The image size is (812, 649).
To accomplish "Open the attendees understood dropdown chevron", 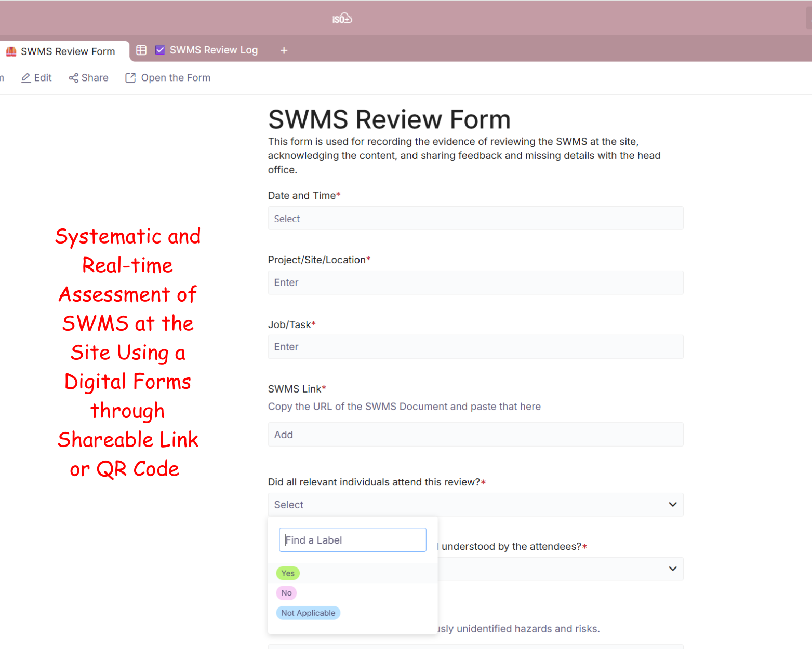I will tap(672, 569).
